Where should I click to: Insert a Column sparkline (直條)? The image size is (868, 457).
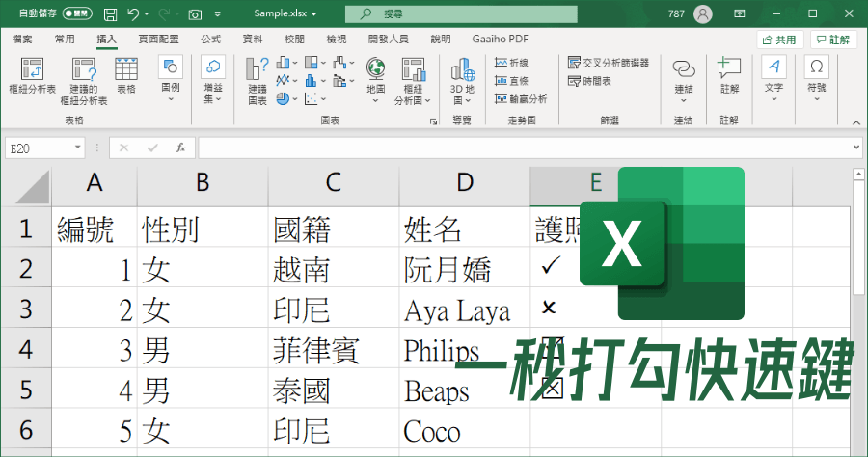point(511,81)
